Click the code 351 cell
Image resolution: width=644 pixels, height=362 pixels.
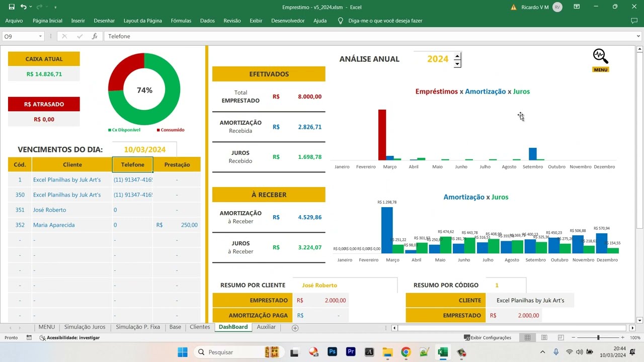[x=20, y=210]
